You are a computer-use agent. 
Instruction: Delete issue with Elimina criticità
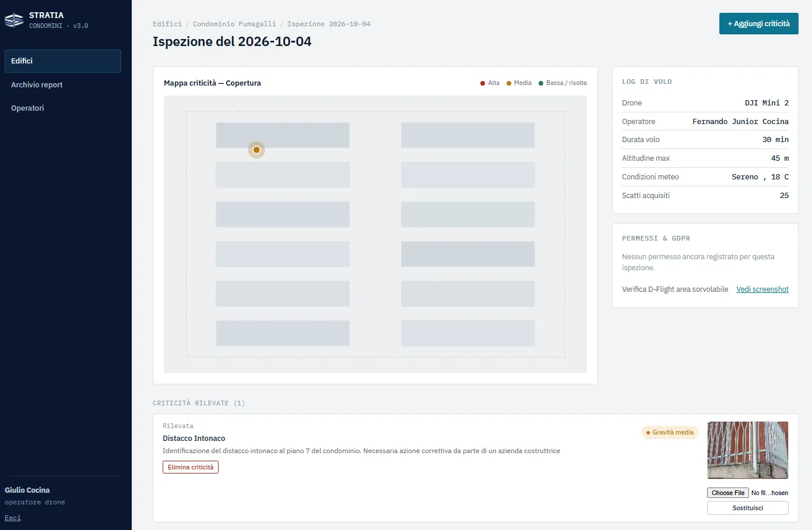[191, 467]
